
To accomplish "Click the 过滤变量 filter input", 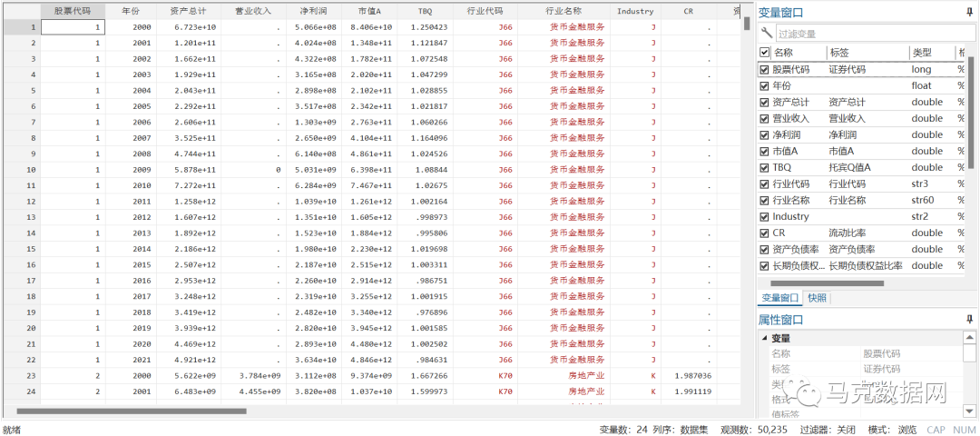I will coord(875,33).
